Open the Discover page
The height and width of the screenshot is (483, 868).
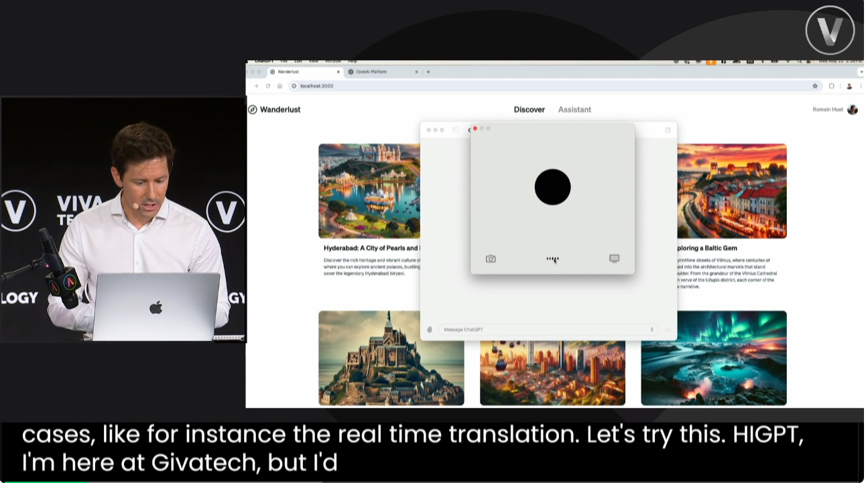pyautogui.click(x=530, y=109)
